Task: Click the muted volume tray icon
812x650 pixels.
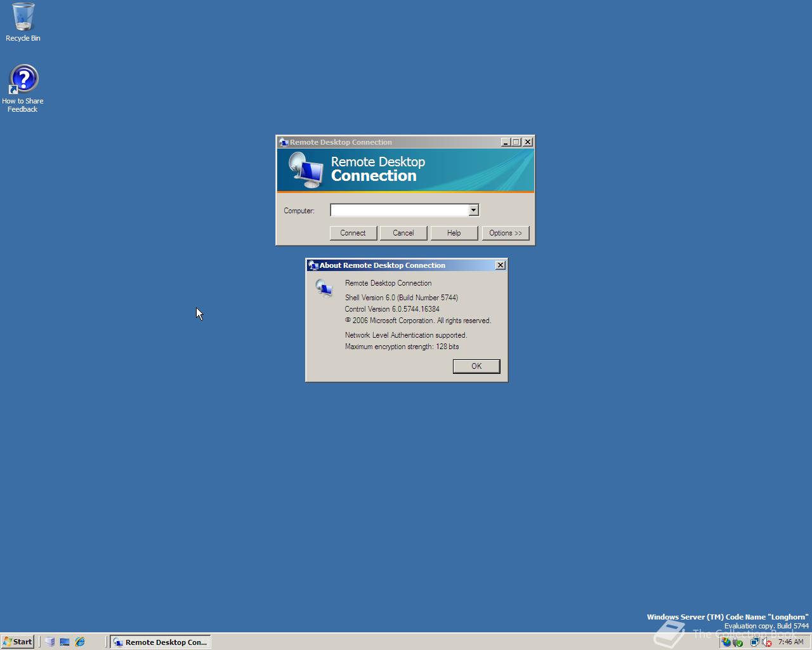Action: [766, 642]
